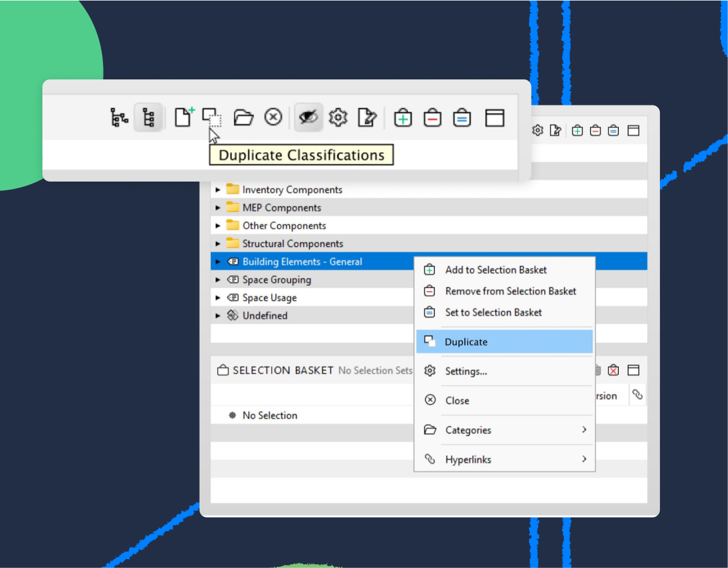
Task: Select the MEP Components label
Action: pyautogui.click(x=282, y=208)
